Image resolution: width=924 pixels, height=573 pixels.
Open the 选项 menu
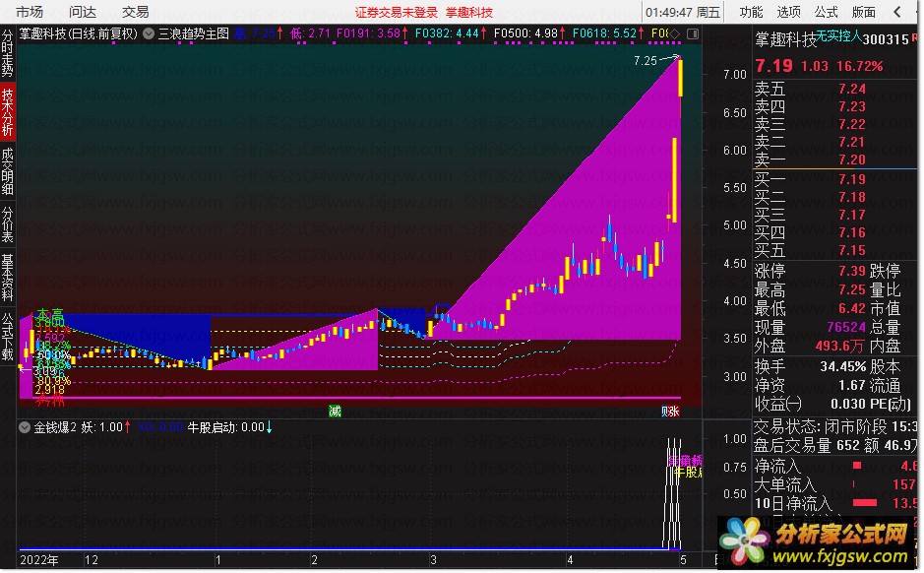point(788,12)
